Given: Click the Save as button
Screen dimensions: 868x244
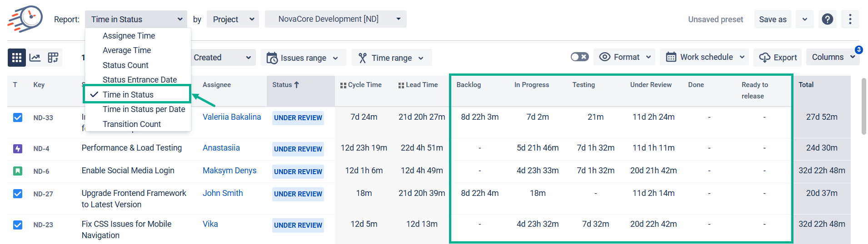Looking at the screenshot, I should point(772,19).
